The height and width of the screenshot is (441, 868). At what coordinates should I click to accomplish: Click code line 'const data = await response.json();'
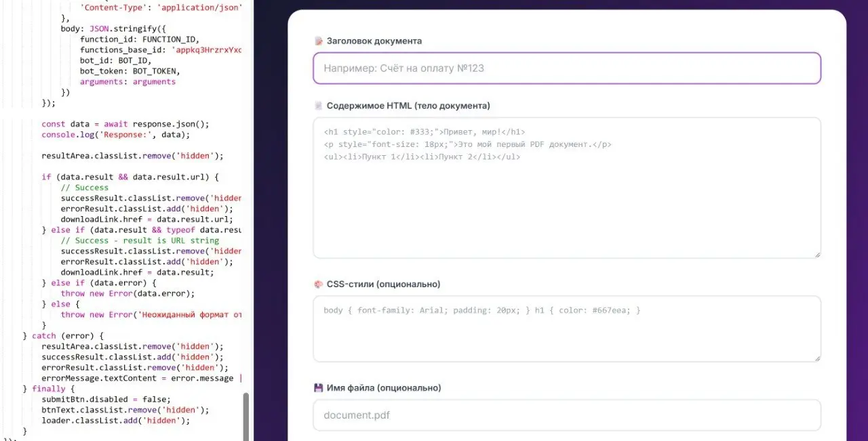pos(125,124)
